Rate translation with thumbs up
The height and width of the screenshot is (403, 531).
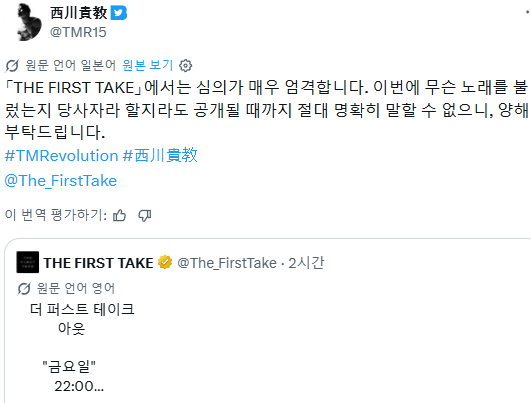[x=119, y=215]
